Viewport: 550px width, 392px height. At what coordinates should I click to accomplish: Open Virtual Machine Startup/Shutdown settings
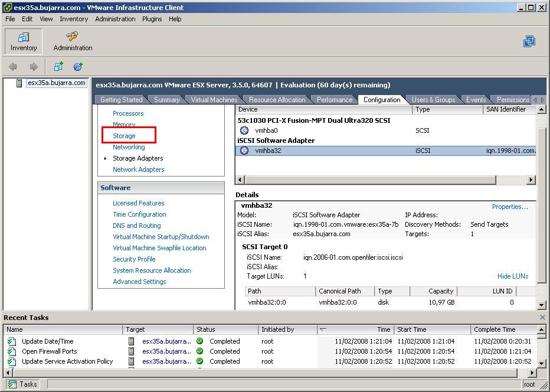(161, 237)
